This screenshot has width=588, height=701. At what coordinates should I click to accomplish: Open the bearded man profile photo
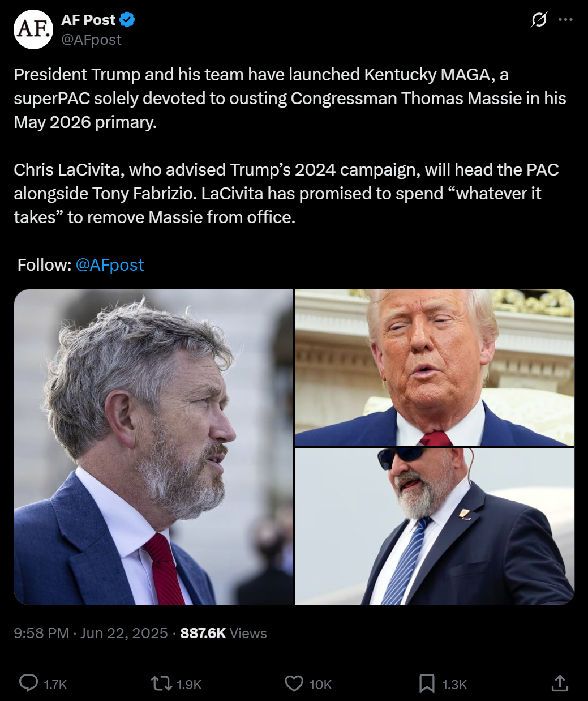coord(154,447)
